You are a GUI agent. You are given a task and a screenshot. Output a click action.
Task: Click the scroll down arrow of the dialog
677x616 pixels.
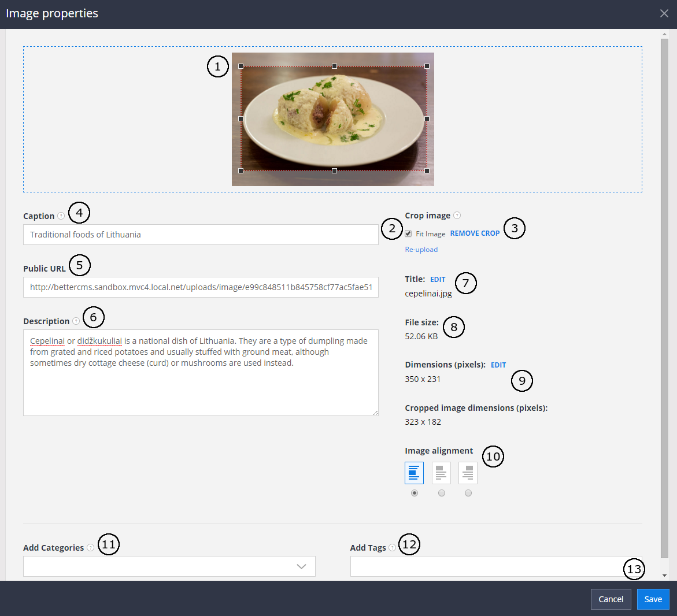pos(664,575)
